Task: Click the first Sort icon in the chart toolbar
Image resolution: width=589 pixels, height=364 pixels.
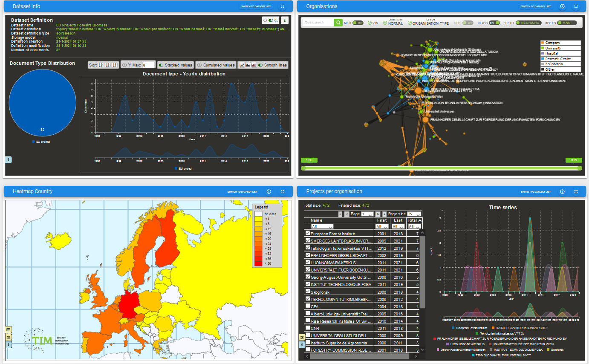Action: [101, 65]
